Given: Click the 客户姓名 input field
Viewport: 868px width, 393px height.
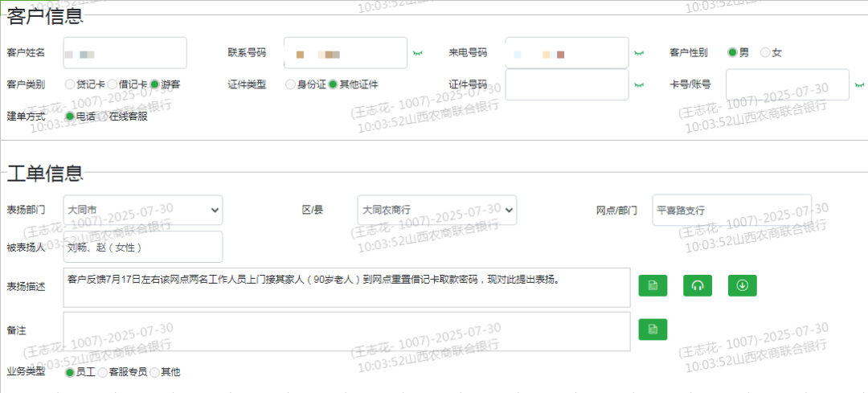Looking at the screenshot, I should click(x=125, y=53).
